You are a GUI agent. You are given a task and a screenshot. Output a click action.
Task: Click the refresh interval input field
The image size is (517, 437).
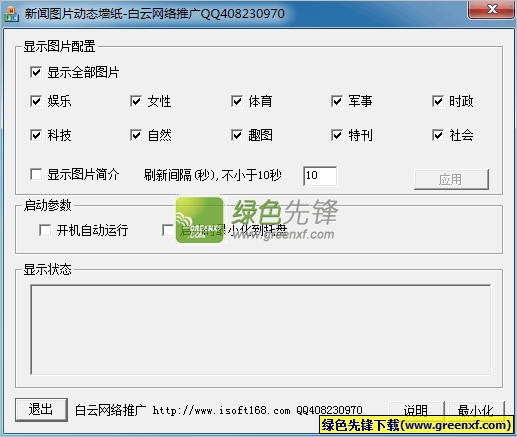[x=320, y=176]
